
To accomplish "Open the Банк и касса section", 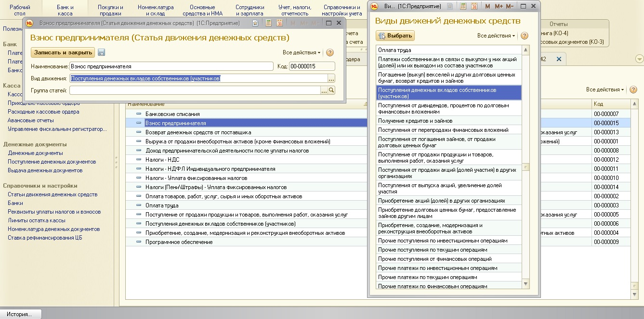I will (x=65, y=11).
